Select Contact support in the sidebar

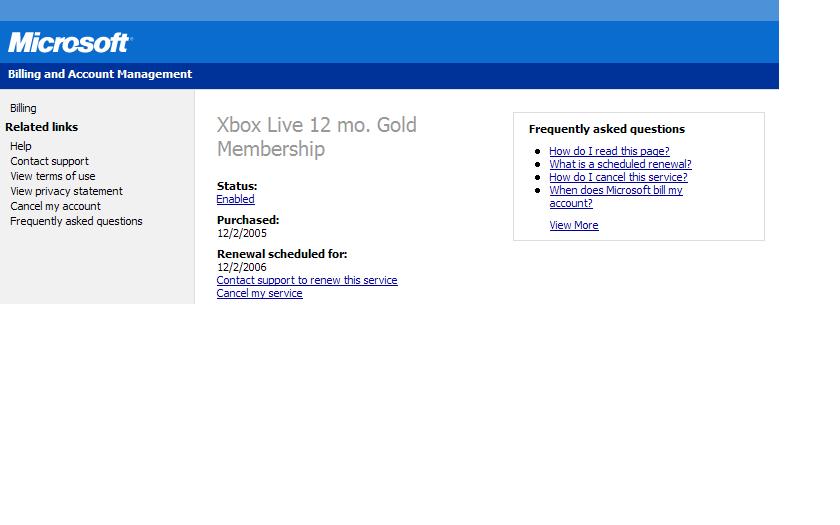point(49,161)
